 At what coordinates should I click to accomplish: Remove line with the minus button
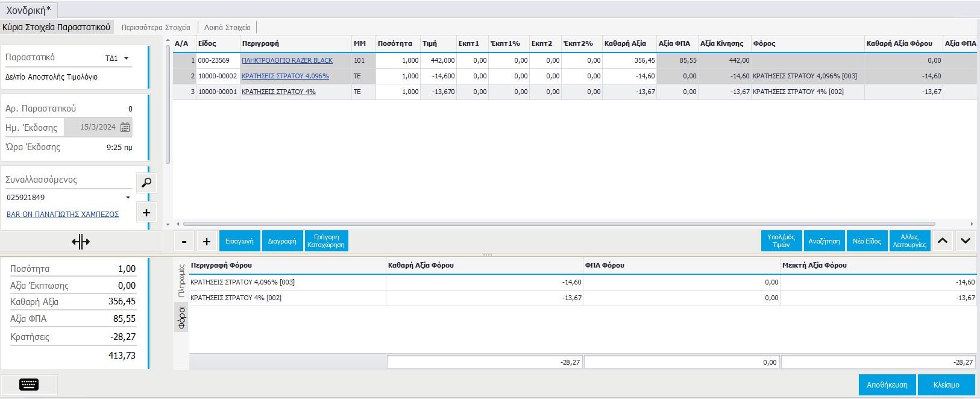(x=184, y=241)
